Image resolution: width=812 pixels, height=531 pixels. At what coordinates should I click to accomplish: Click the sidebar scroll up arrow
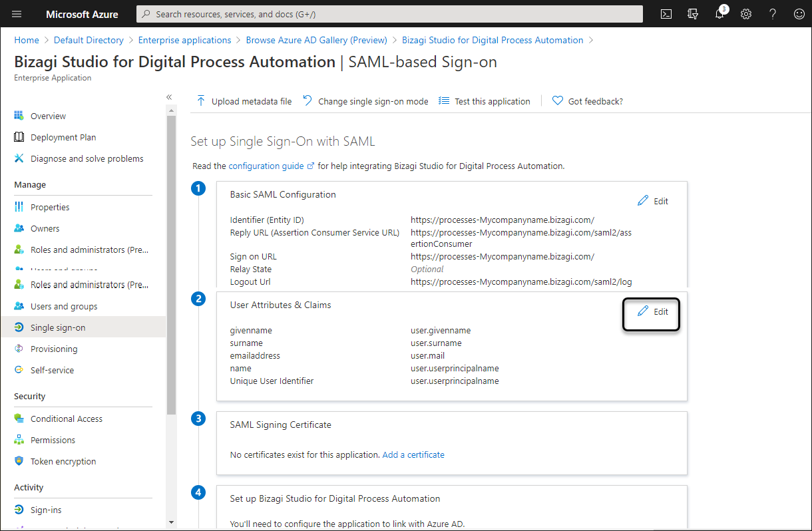(x=171, y=110)
